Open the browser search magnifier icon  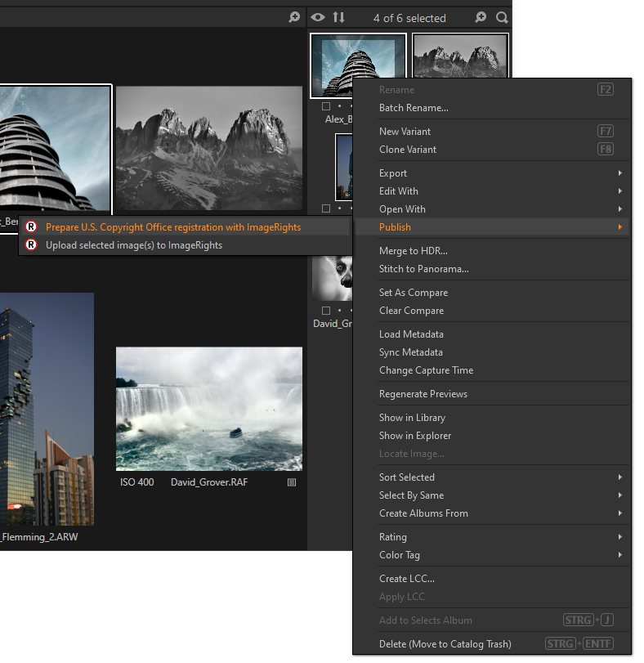[501, 17]
